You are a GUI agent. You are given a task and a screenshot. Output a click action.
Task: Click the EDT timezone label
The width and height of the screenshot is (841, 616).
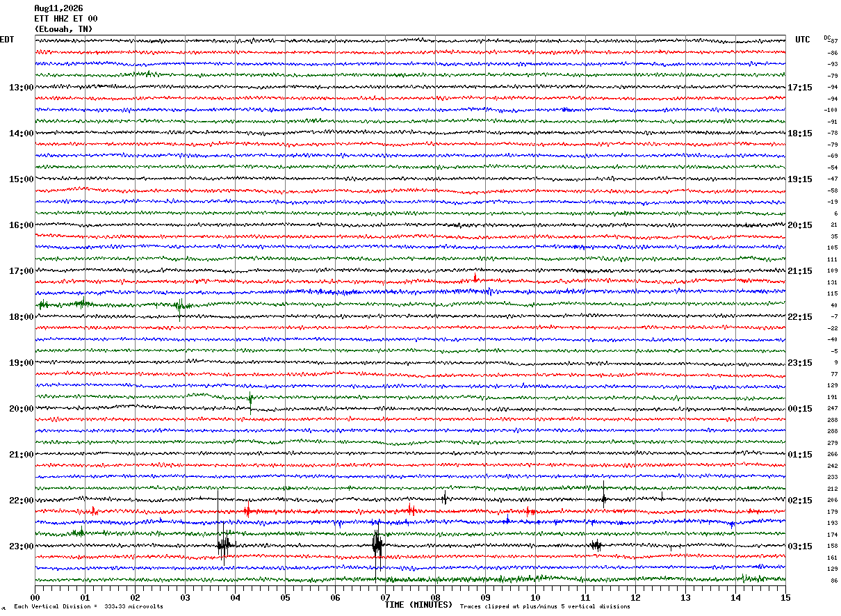click(7, 40)
